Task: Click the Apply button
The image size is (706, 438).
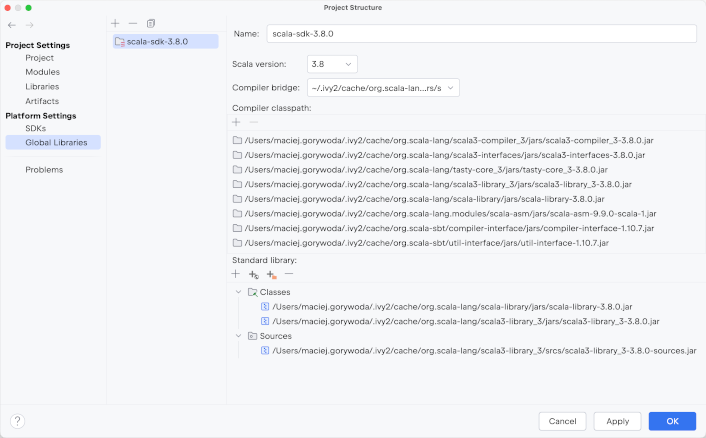Action: (617, 421)
